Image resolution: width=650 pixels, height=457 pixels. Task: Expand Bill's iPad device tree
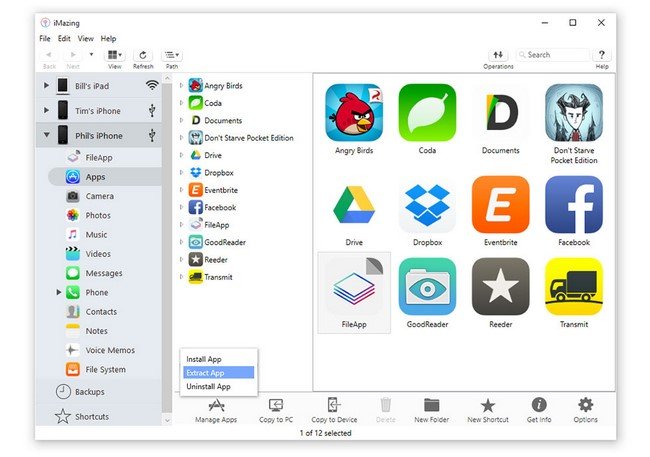(x=46, y=85)
